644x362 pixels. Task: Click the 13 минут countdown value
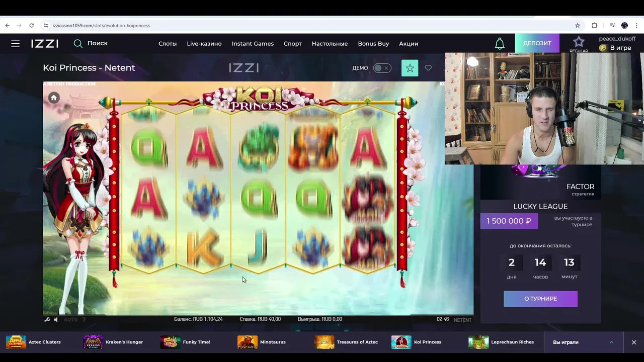pos(569,262)
